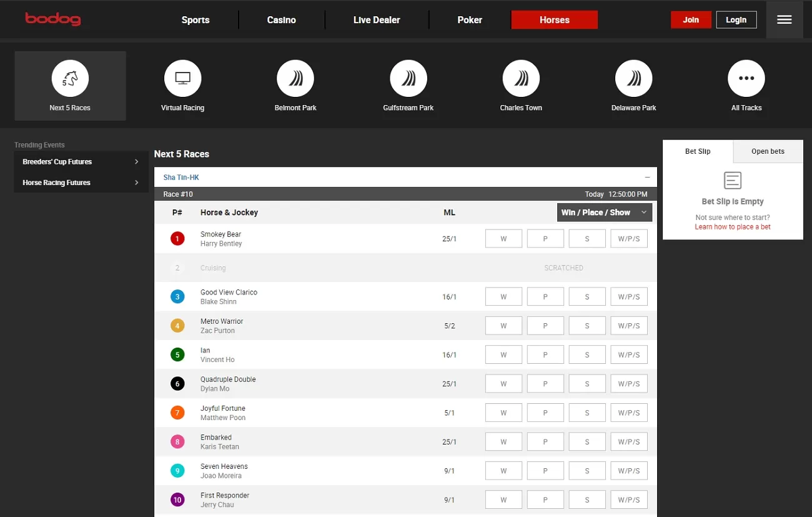Viewport: 812px width, 517px height.
Task: Open the Sha Tin-HK track link
Action: click(181, 178)
